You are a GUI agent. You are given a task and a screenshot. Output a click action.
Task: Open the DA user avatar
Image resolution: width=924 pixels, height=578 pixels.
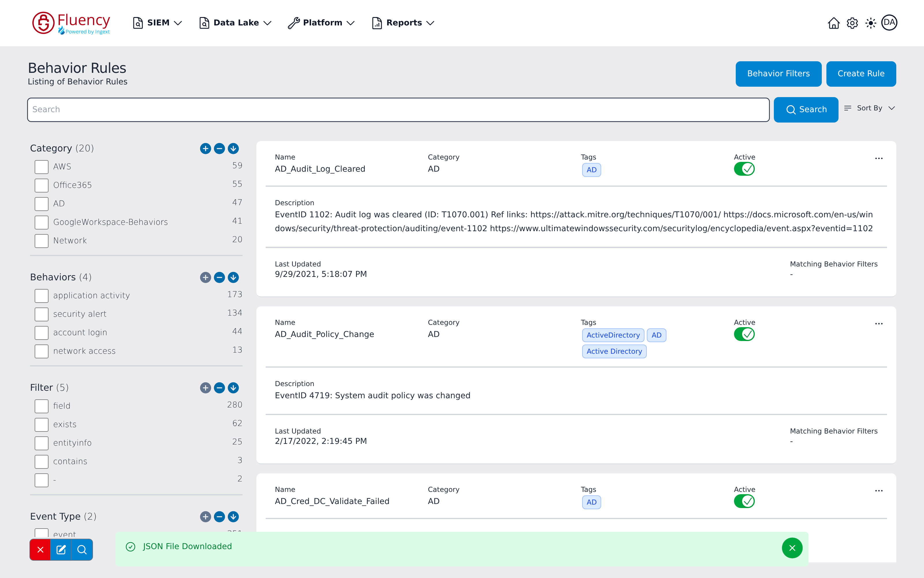point(889,23)
